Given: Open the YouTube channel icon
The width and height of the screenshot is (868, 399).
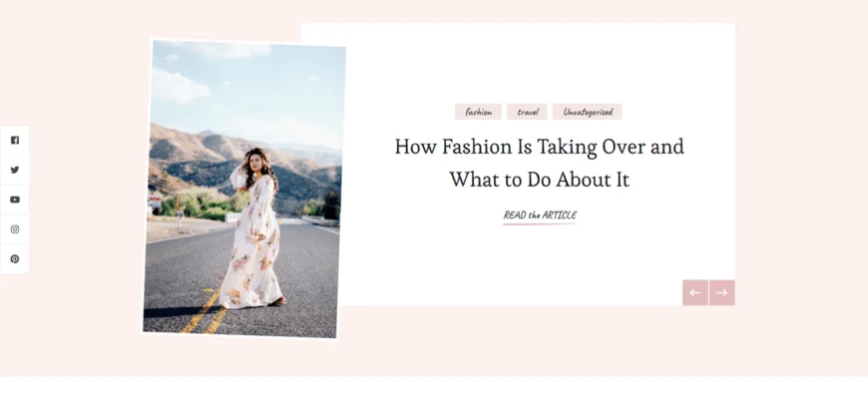Looking at the screenshot, I should [15, 199].
